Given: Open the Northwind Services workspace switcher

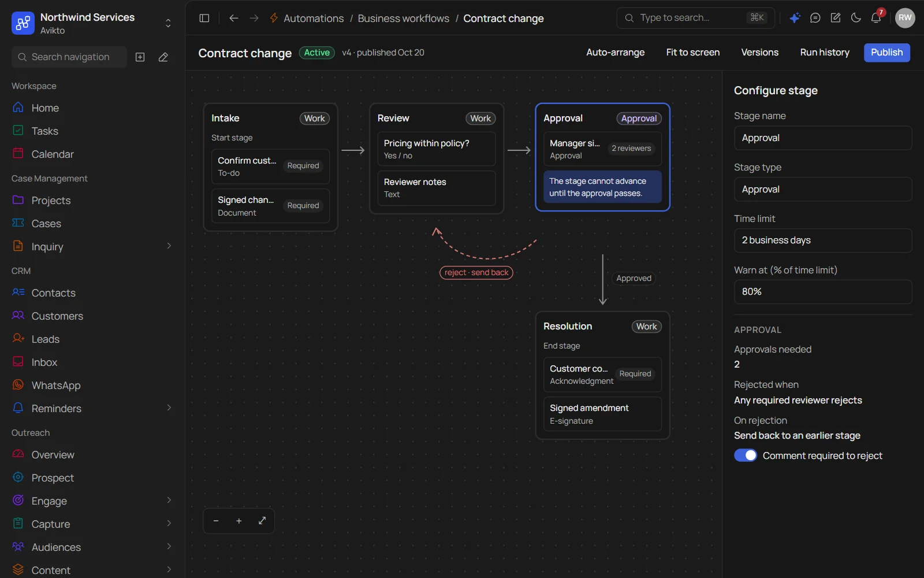Looking at the screenshot, I should (x=92, y=23).
